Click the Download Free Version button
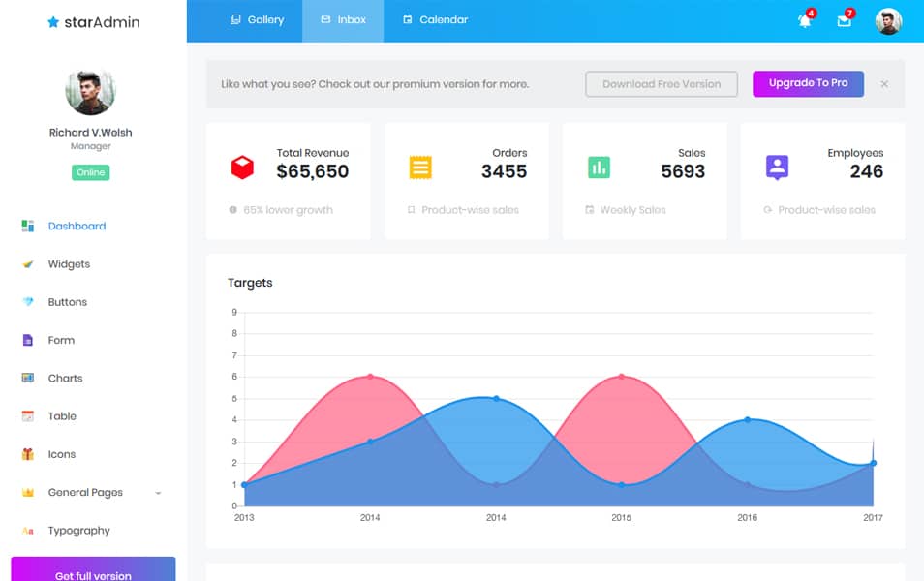924x581 pixels. pos(661,84)
